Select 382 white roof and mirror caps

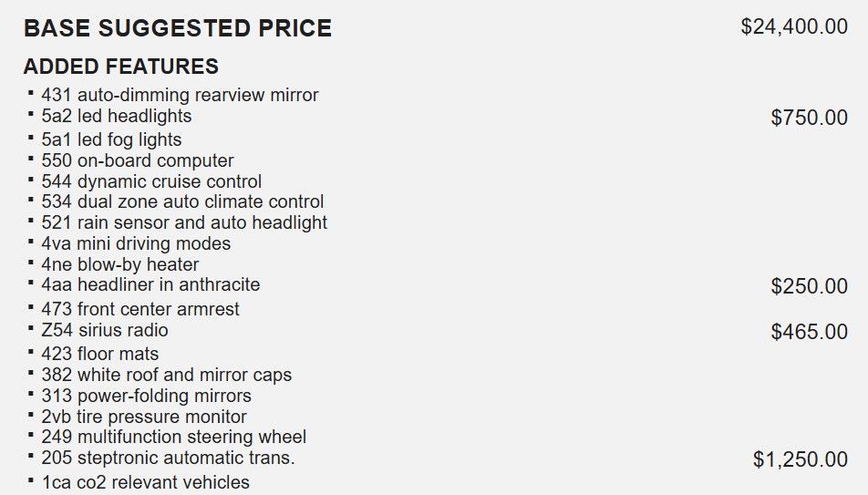pyautogui.click(x=167, y=375)
